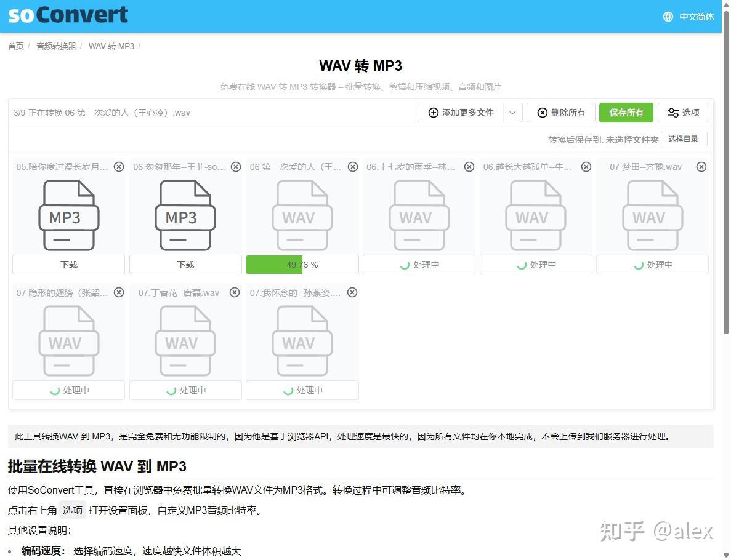The width and height of the screenshot is (731, 560).
Task: Download the converted 05.陪你度过漫长岁月 MP3
Action: pyautogui.click(x=68, y=264)
